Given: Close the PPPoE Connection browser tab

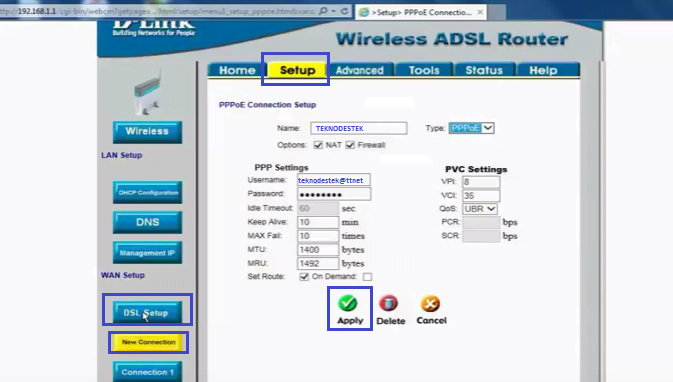Looking at the screenshot, I should [x=480, y=12].
